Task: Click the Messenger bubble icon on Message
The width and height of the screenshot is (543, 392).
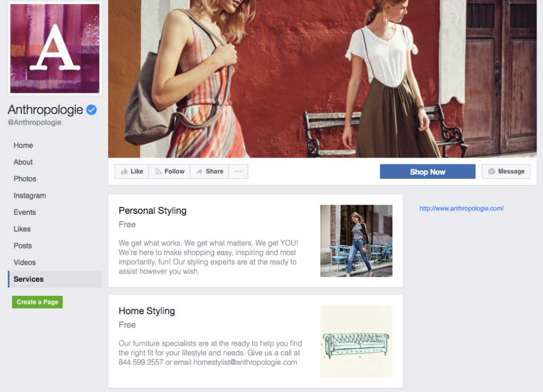Action: tap(492, 171)
